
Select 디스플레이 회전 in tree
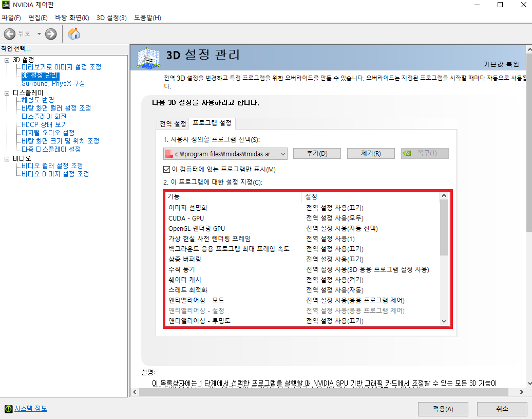pyautogui.click(x=44, y=117)
